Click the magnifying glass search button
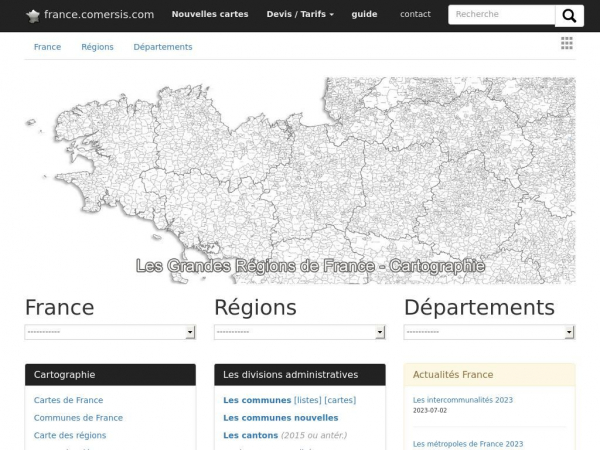600x450 pixels. [569, 16]
